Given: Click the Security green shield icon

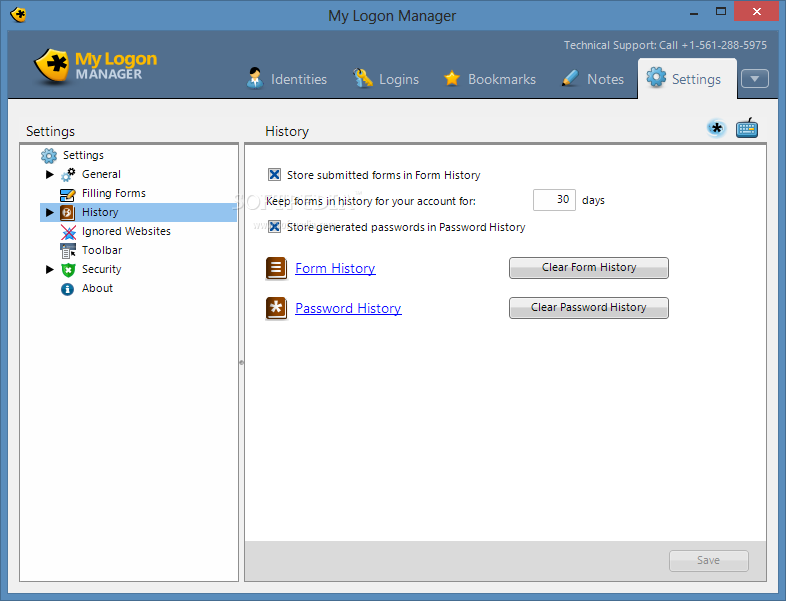Looking at the screenshot, I should click(x=68, y=270).
